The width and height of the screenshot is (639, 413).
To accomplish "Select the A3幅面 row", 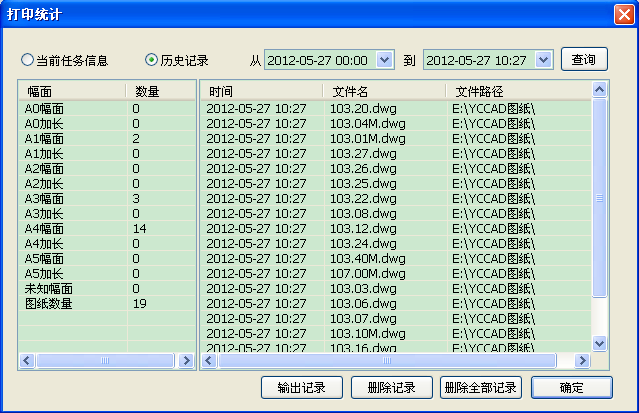I will pyautogui.click(x=107, y=199).
